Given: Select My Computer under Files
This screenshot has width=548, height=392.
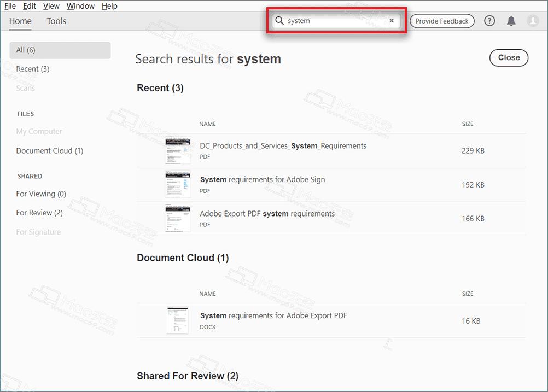Looking at the screenshot, I should point(38,131).
